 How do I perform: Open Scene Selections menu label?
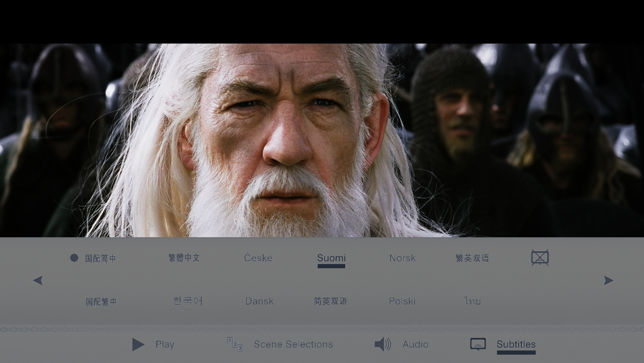[x=293, y=344]
